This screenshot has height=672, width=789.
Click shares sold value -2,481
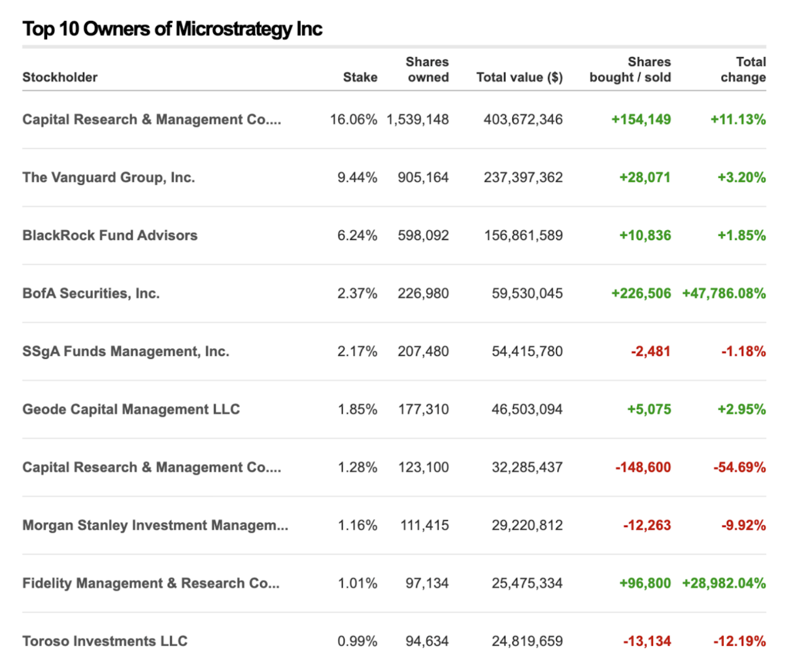651,352
